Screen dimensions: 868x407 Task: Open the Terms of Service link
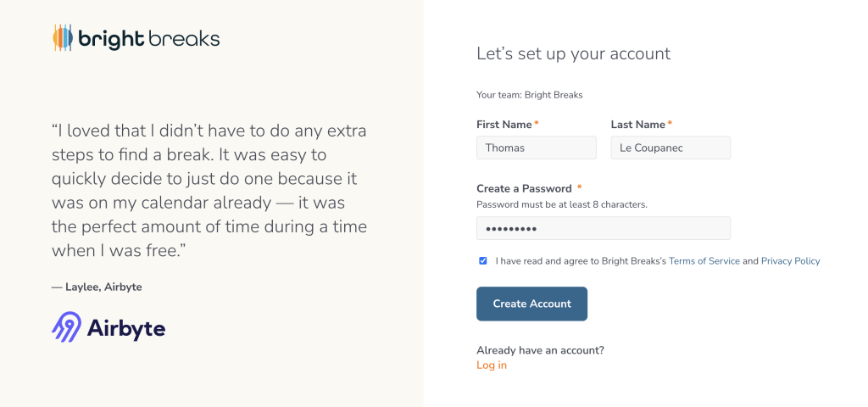(704, 261)
